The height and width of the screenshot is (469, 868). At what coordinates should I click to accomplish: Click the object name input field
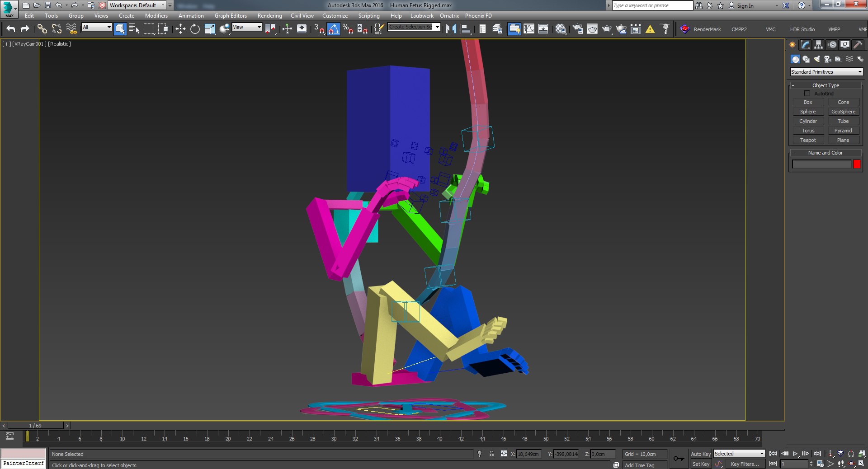point(821,164)
